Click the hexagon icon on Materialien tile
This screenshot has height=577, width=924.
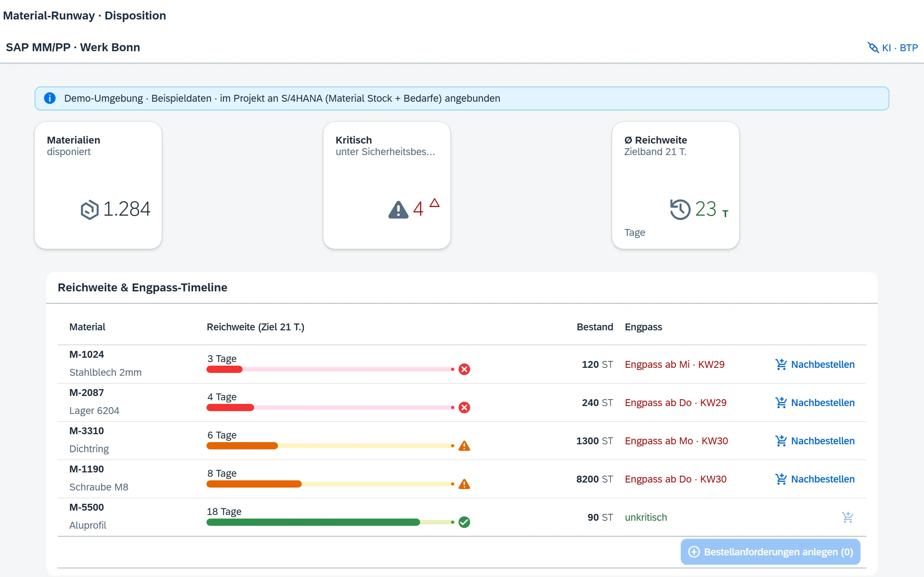90,210
